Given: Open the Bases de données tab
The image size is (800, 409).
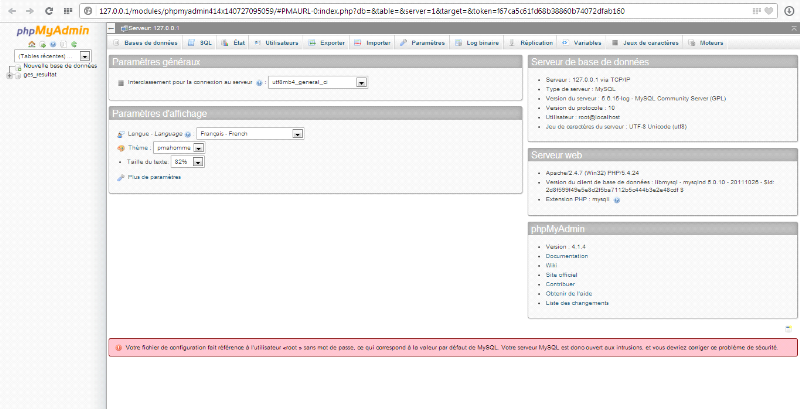Looking at the screenshot, I should point(145,43).
